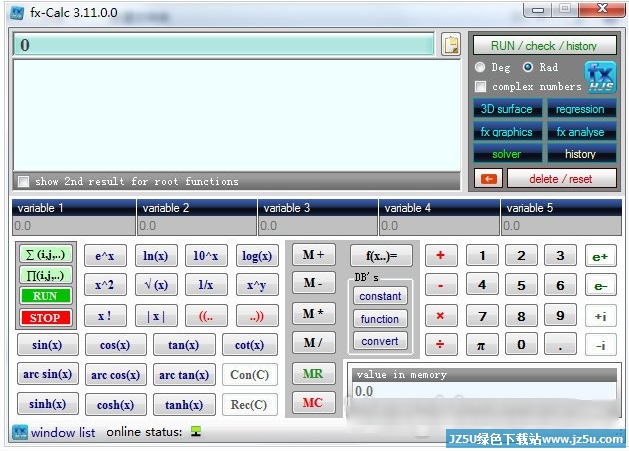Click the absolute value |x| button
The height and width of the screenshot is (451, 629).
[x=156, y=316]
